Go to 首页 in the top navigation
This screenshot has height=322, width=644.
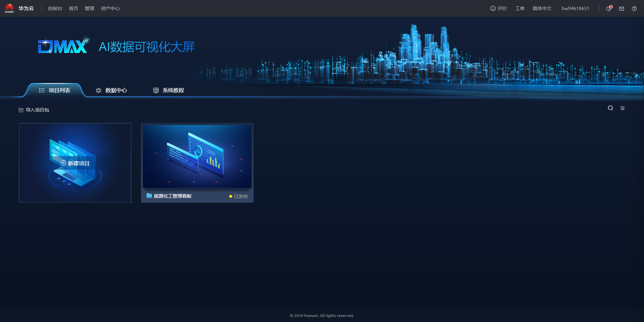(73, 8)
